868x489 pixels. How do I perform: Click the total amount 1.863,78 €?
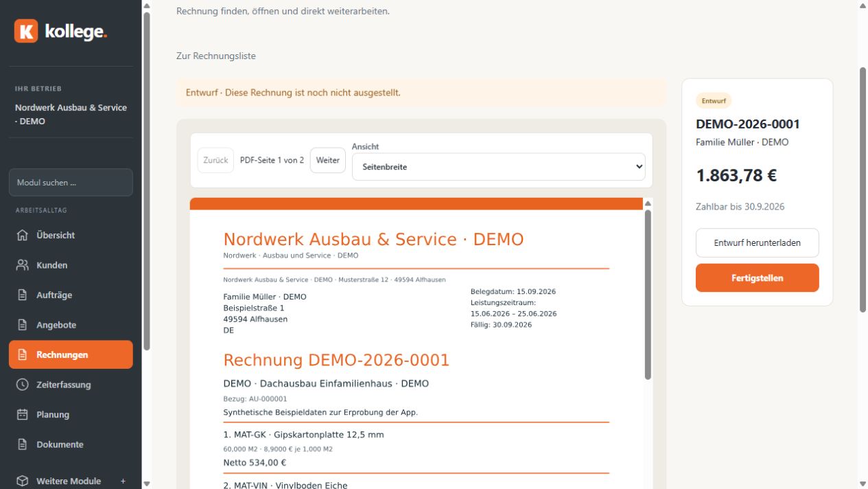pyautogui.click(x=736, y=175)
